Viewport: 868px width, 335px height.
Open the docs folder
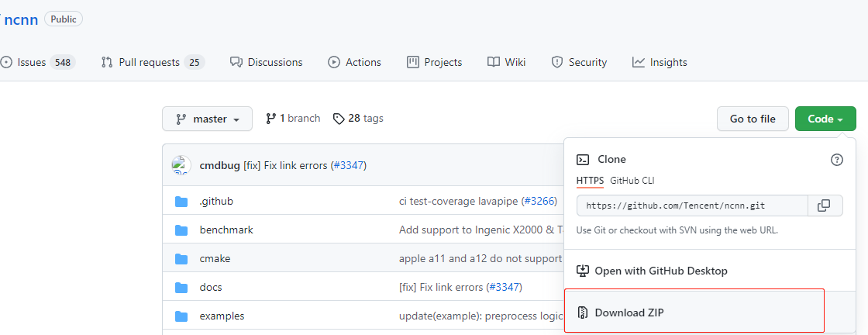pyautogui.click(x=211, y=288)
